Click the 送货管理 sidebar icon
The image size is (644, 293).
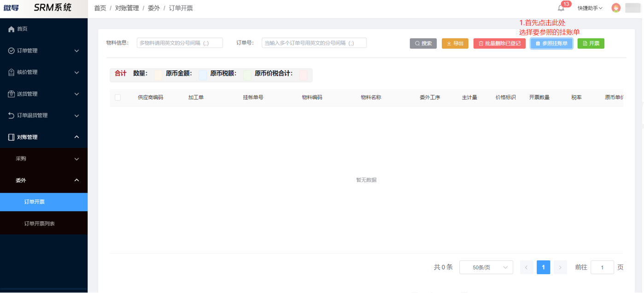click(x=12, y=94)
